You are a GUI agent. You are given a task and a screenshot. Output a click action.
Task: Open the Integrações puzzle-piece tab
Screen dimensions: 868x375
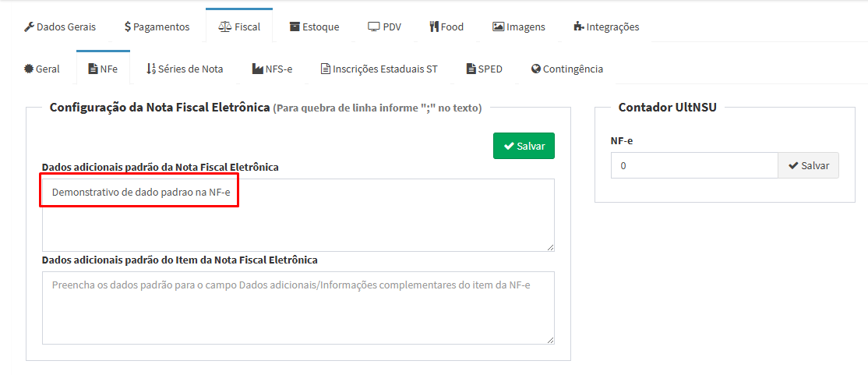tap(605, 27)
